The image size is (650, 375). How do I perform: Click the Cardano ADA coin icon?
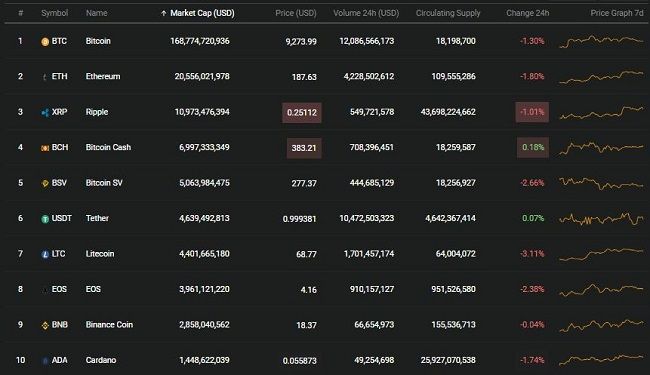tap(45, 360)
